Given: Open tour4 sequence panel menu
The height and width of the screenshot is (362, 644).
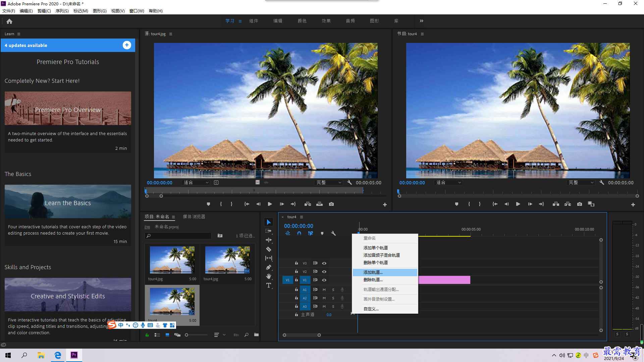Looking at the screenshot, I should pos(302,217).
